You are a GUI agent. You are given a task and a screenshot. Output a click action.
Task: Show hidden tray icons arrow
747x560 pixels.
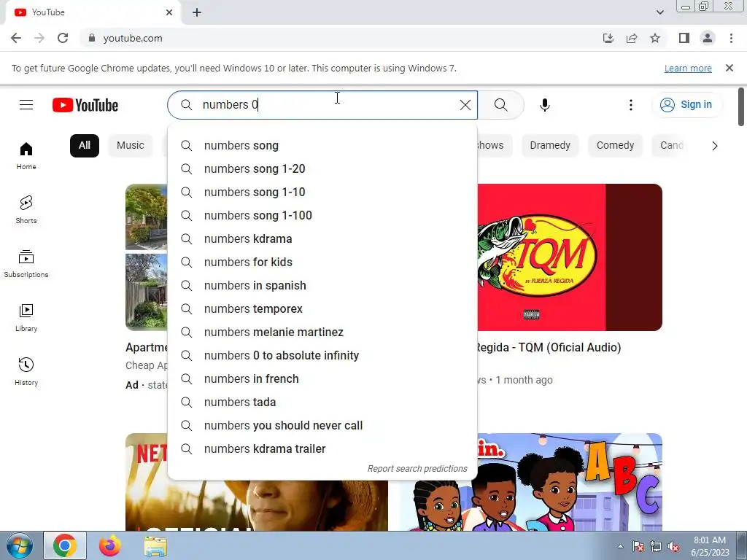click(x=620, y=546)
